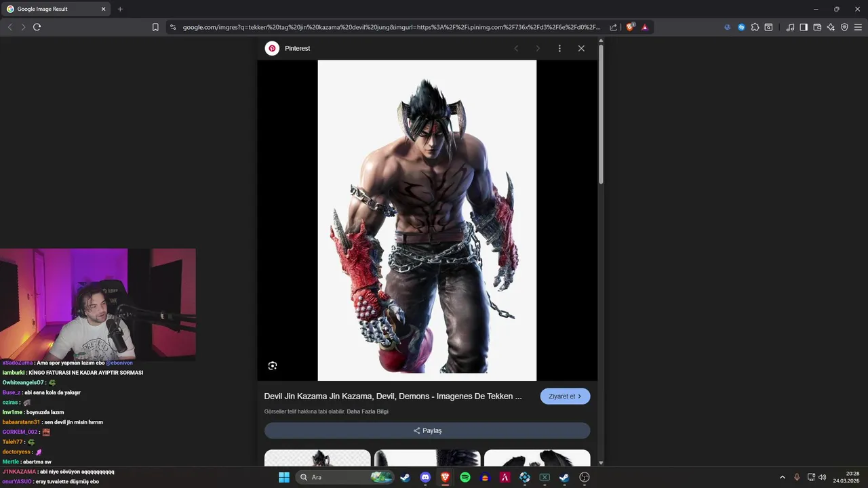Open the Brave Shields lion icon

pos(631,27)
